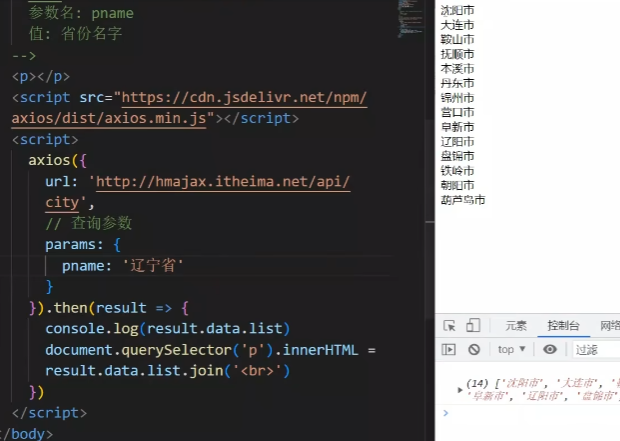Click the 值: 省份名字 comment line
The width and height of the screenshot is (620, 441).
tap(75, 34)
